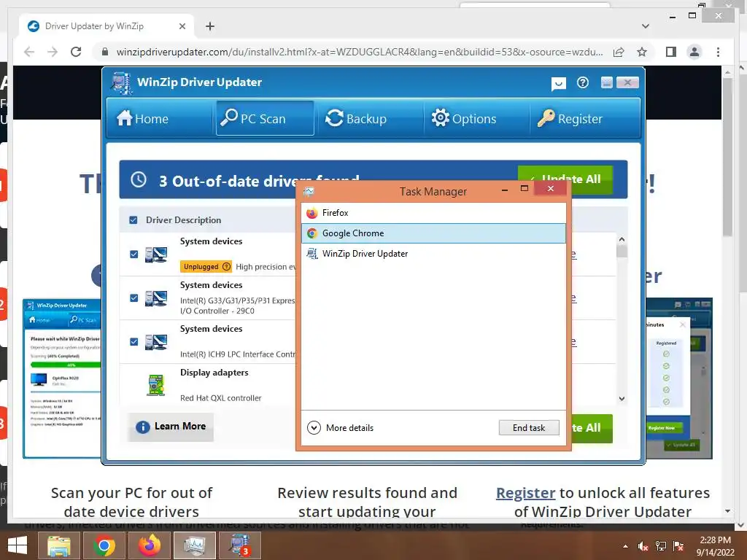This screenshot has width=747, height=560.
Task: Click the WinZip icon in Task Manager list
Action: [312, 254]
